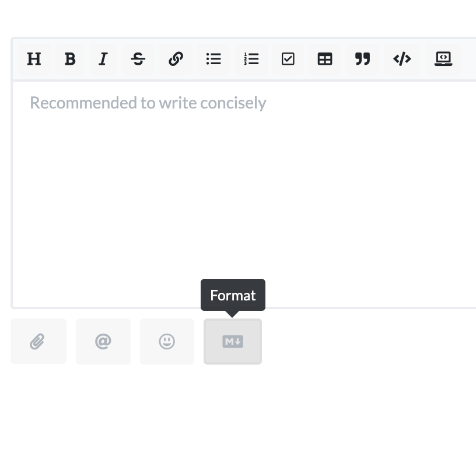
Task: Insert a code block with laptop icon
Action: coord(443,59)
